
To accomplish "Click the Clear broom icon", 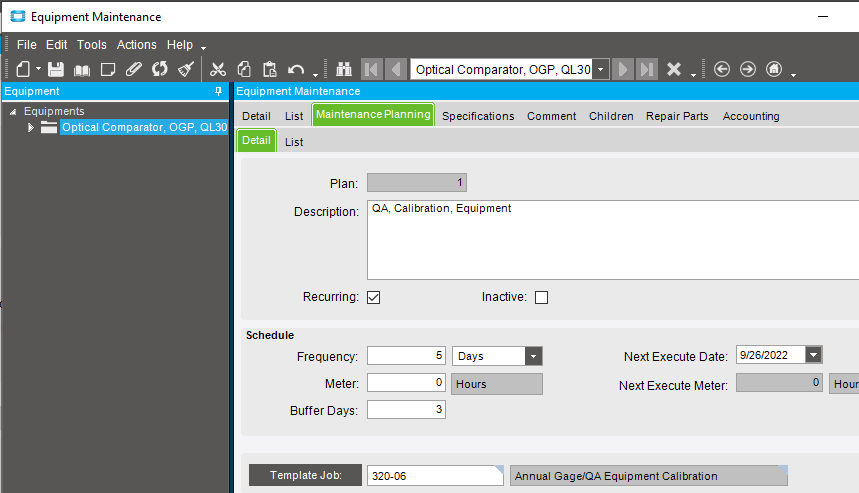I will click(x=186, y=69).
